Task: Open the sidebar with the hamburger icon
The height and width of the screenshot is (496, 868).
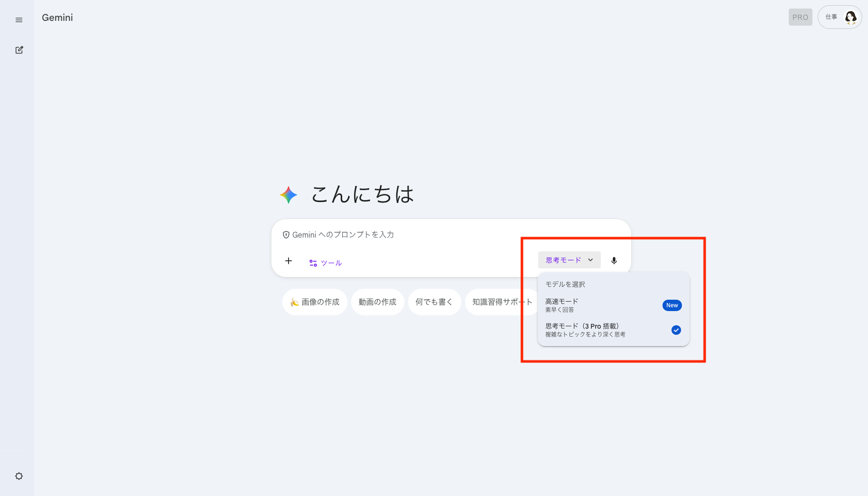Action: 19,20
